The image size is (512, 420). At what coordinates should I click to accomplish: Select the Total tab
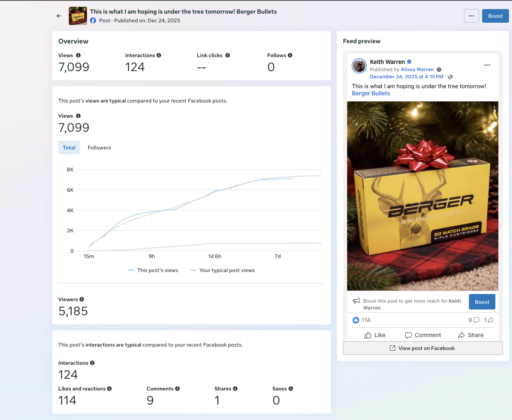[69, 148]
